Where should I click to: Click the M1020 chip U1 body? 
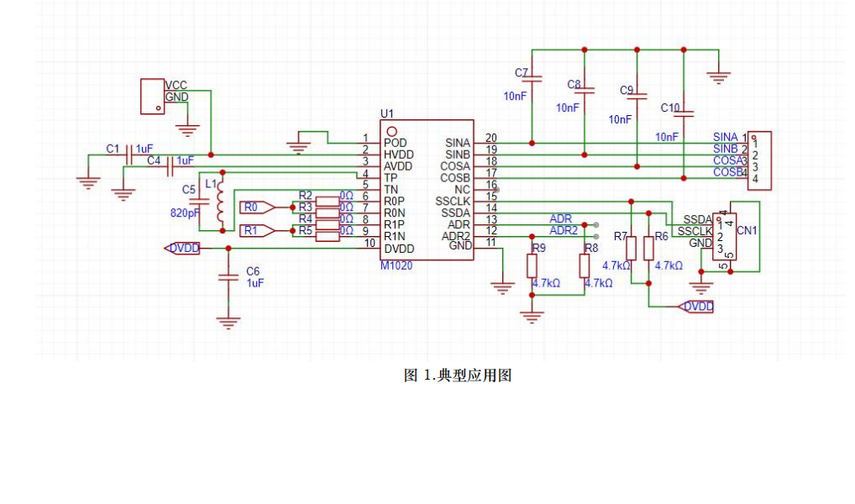426,191
